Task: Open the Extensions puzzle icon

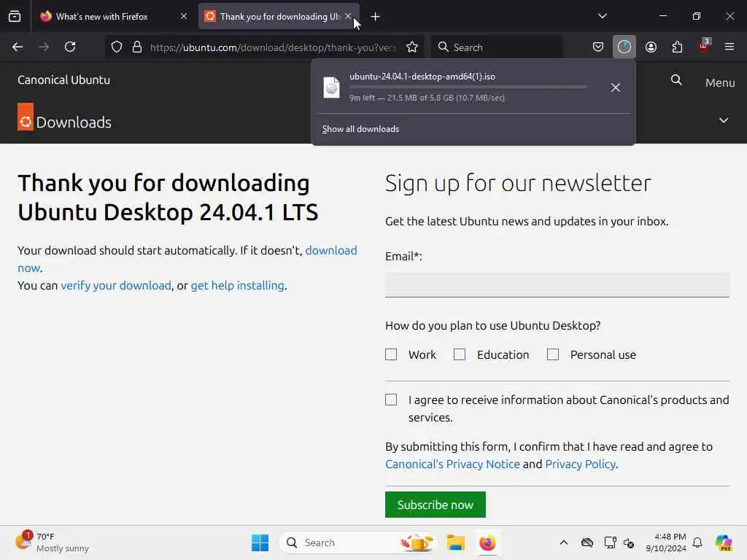Action: tap(677, 47)
